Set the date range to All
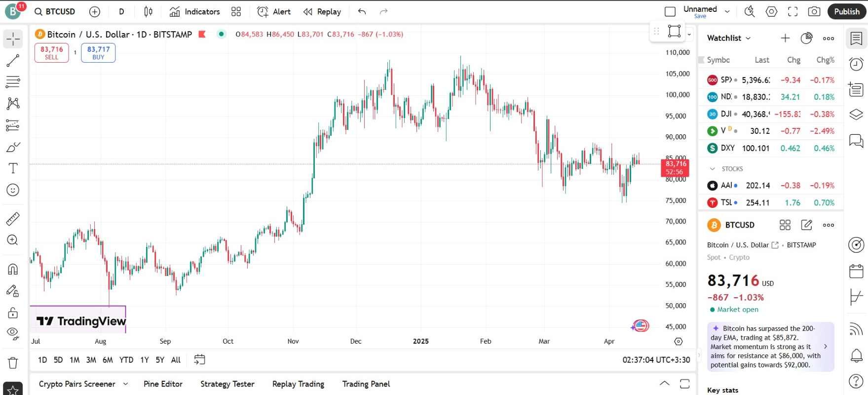The width and height of the screenshot is (868, 395). (176, 360)
